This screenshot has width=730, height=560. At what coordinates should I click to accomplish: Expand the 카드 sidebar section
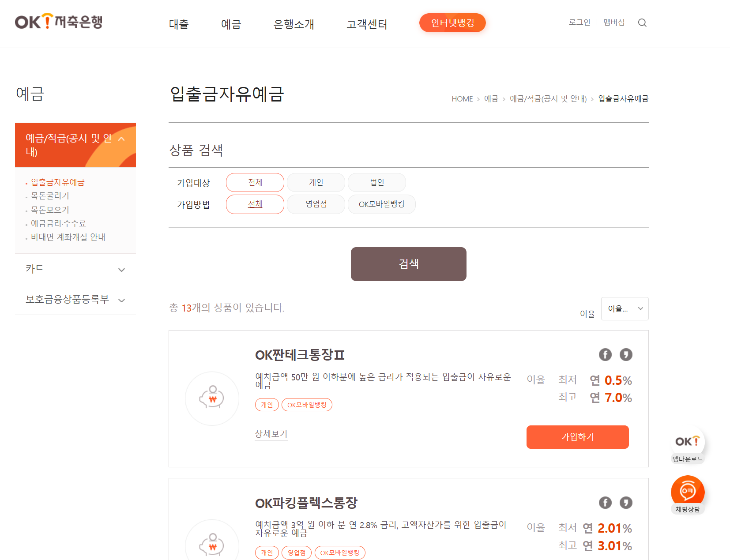[x=75, y=269]
